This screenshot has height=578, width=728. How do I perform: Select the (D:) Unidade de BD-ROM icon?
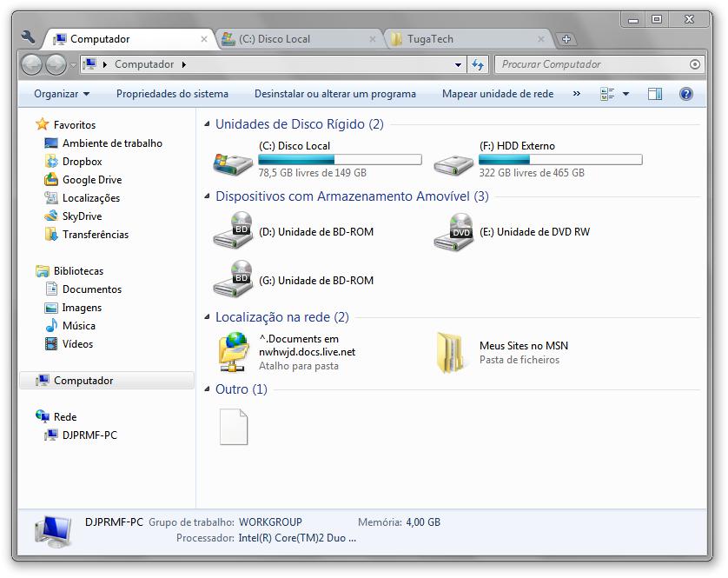pyautogui.click(x=233, y=230)
